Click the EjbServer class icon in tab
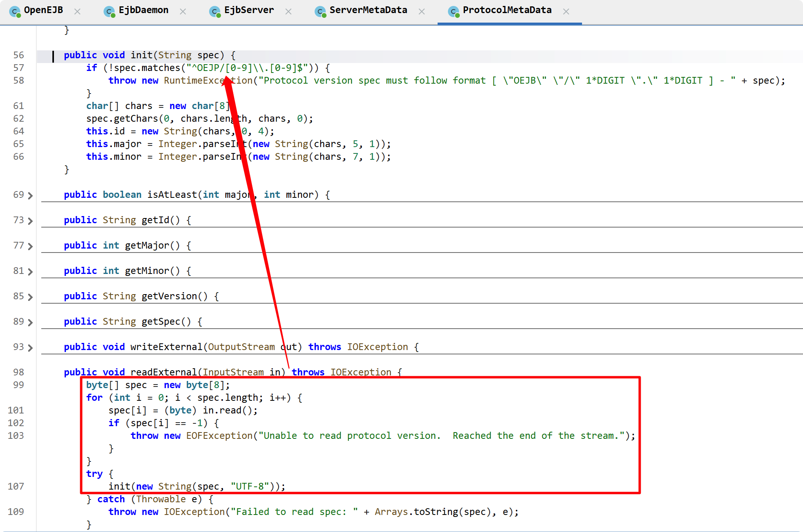803x532 pixels. tap(215, 11)
